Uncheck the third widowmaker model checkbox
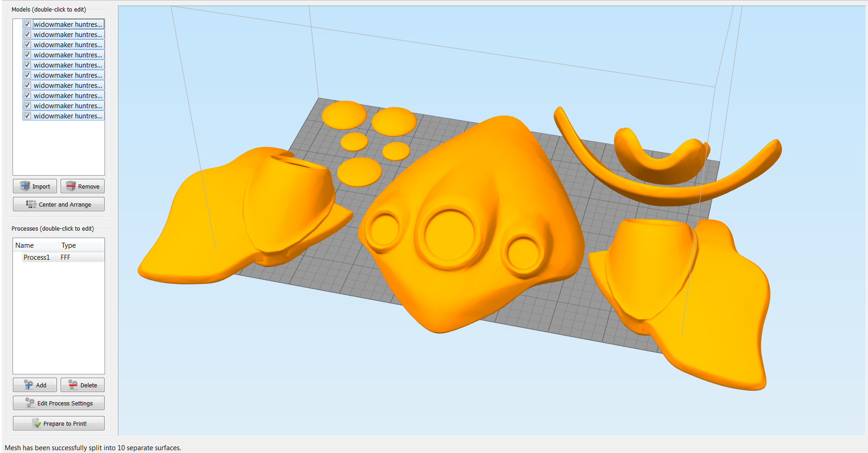Image resolution: width=868 pixels, height=453 pixels. (27, 44)
